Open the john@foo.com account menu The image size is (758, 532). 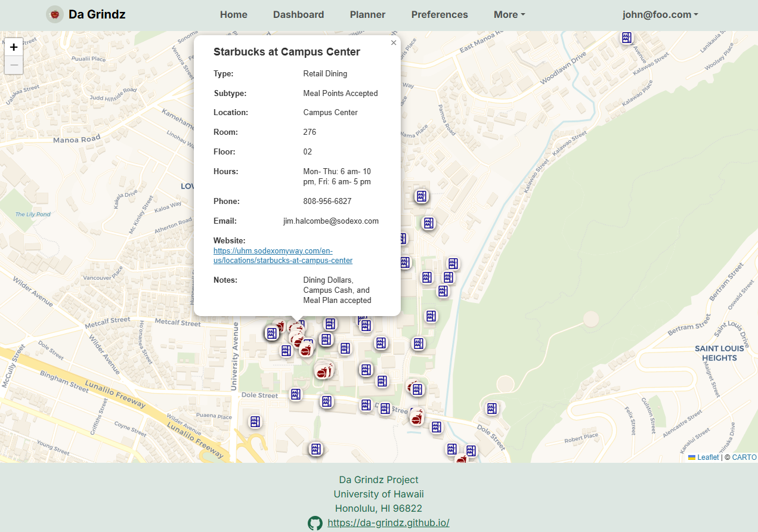pos(660,14)
